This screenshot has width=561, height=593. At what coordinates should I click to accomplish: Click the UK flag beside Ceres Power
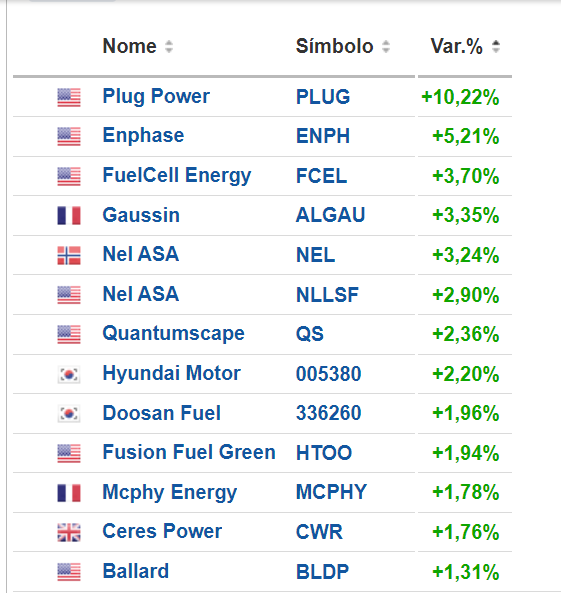pyautogui.click(x=69, y=532)
